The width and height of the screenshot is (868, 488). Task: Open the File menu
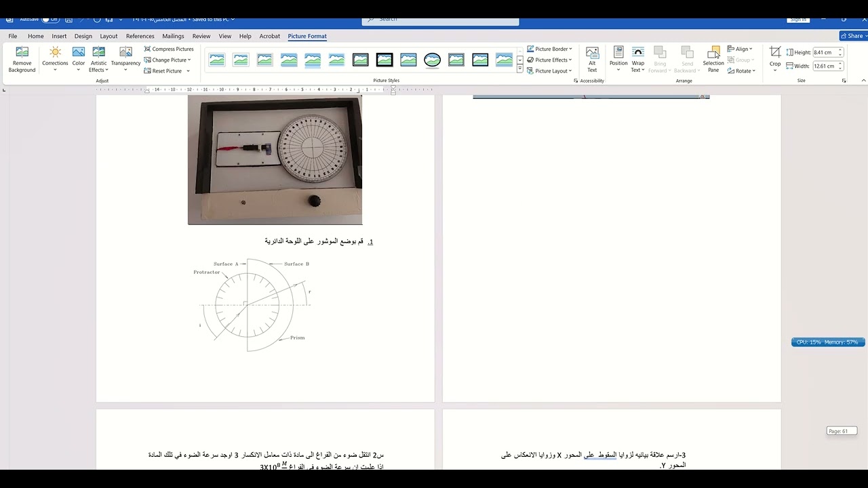click(x=13, y=36)
